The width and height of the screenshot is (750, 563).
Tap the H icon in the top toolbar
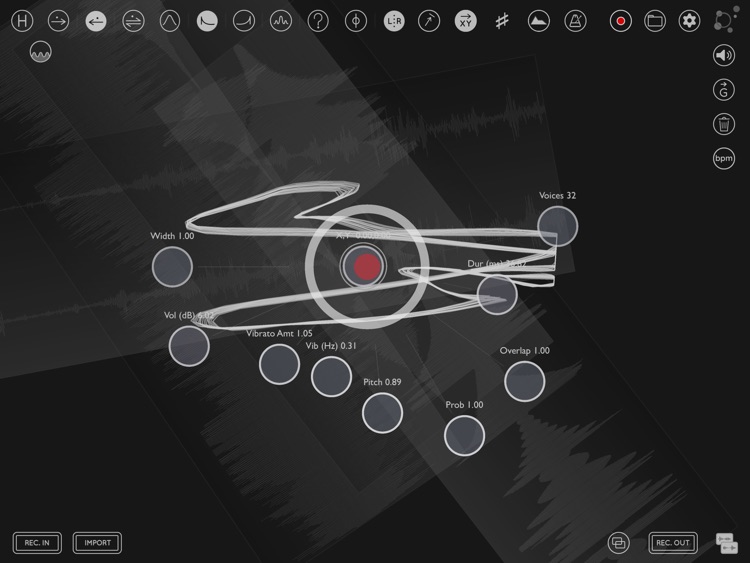click(22, 21)
